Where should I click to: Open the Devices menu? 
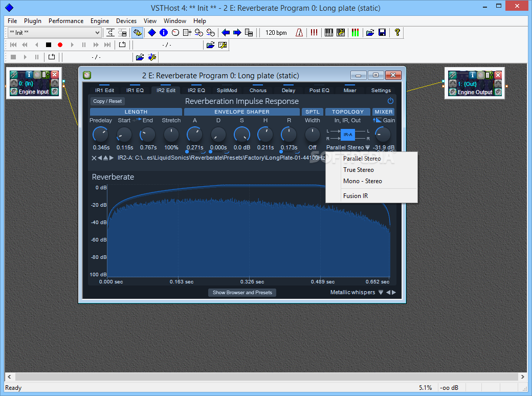click(x=126, y=20)
